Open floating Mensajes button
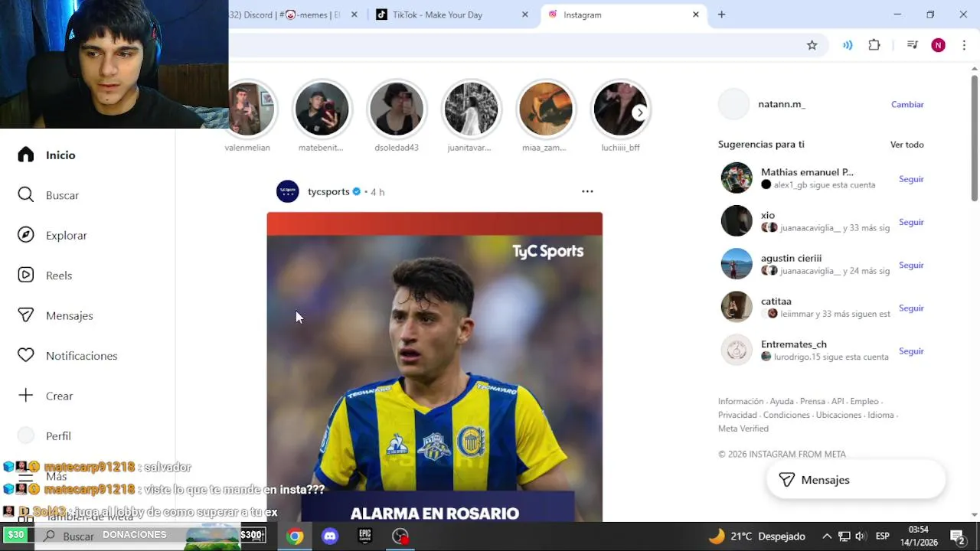Viewport: 980px width, 551px height. coord(856,480)
